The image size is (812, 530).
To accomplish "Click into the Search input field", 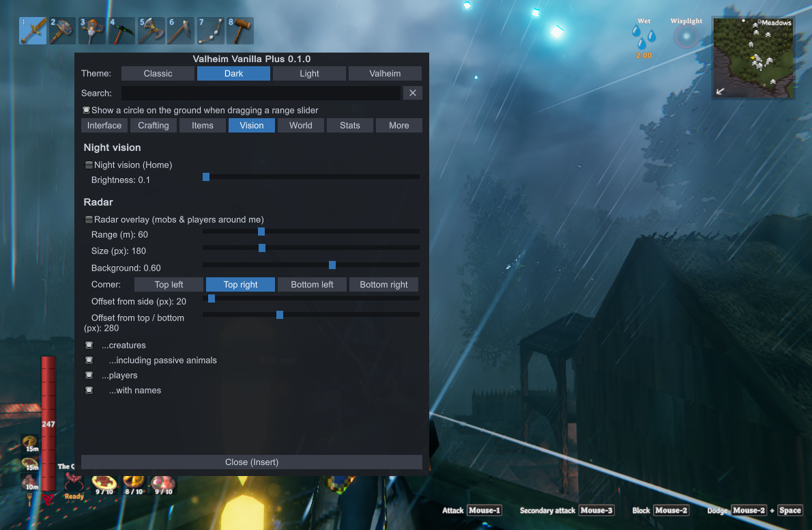I will (261, 93).
